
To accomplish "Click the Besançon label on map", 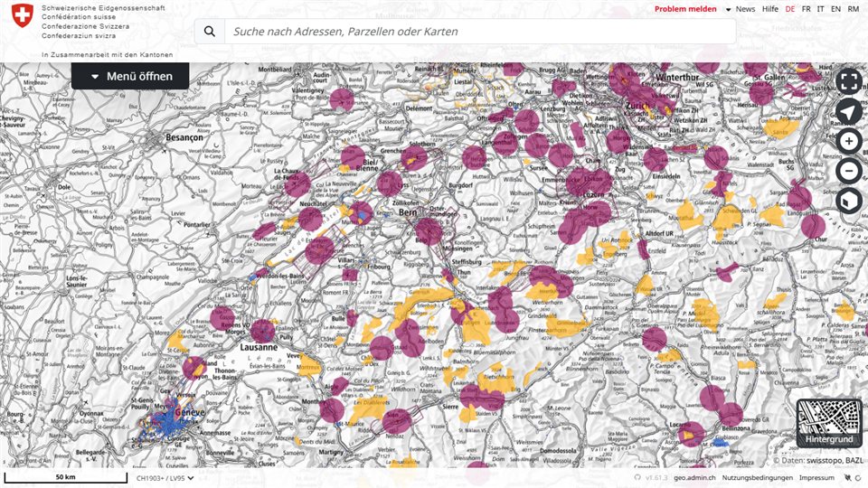I will [184, 137].
